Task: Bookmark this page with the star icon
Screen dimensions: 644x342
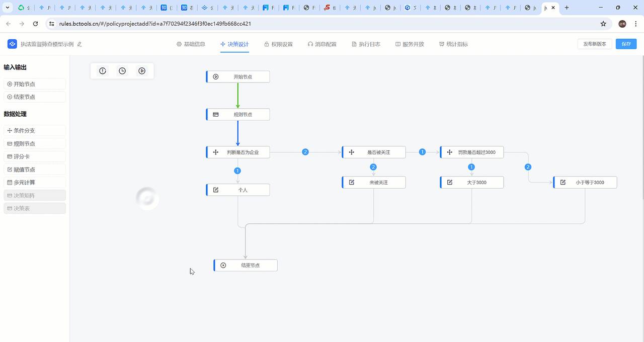Action: (x=603, y=24)
